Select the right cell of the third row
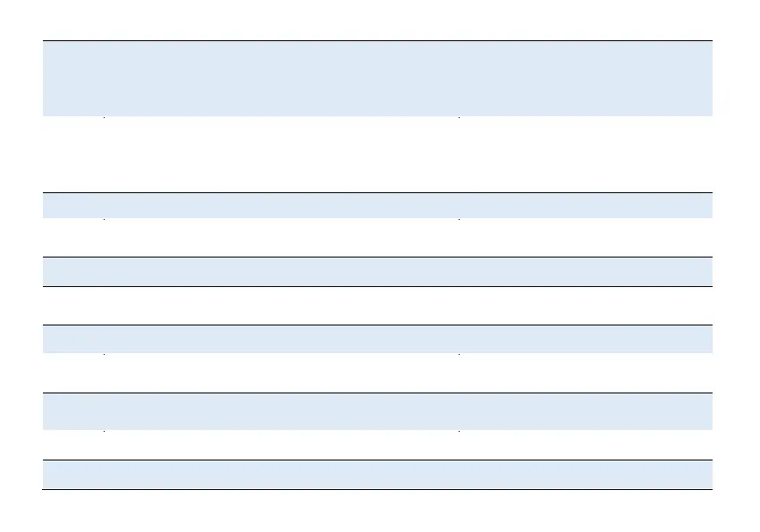This screenshot has height=532, width=760. click(x=586, y=205)
